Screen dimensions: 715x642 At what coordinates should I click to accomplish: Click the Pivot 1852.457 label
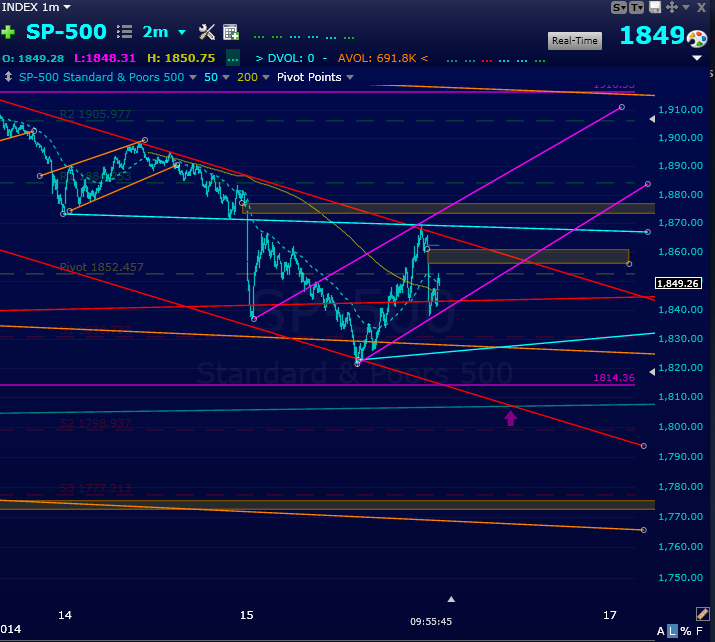pyautogui.click(x=101, y=267)
